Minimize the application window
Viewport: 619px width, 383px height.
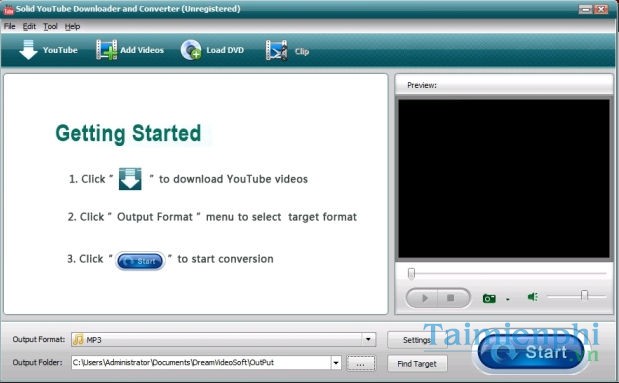click(x=585, y=9)
